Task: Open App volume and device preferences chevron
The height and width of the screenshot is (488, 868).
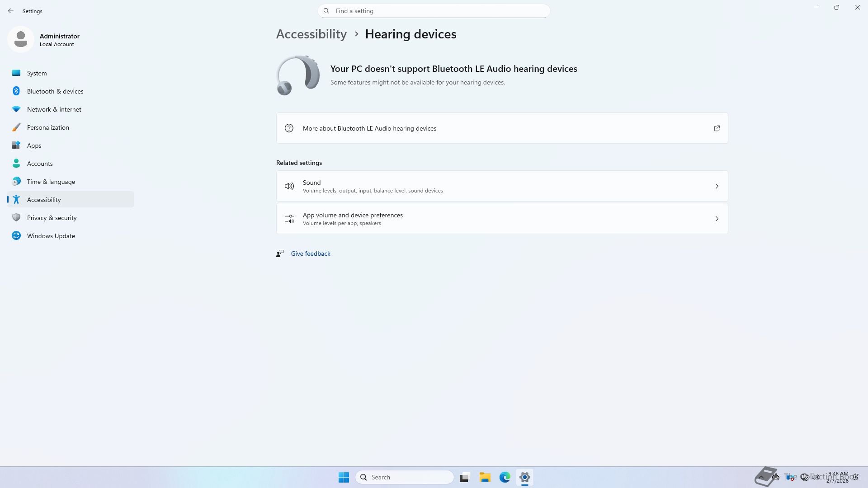Action: coord(717,219)
